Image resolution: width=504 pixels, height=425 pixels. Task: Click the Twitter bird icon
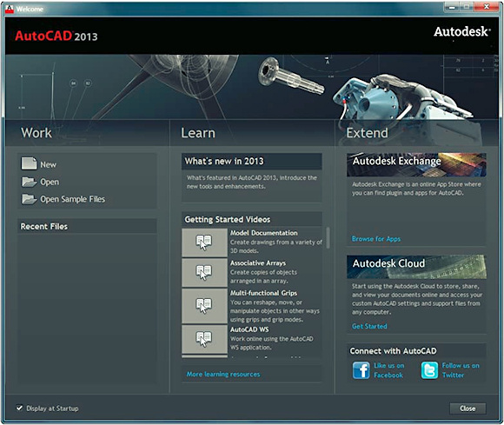(429, 370)
